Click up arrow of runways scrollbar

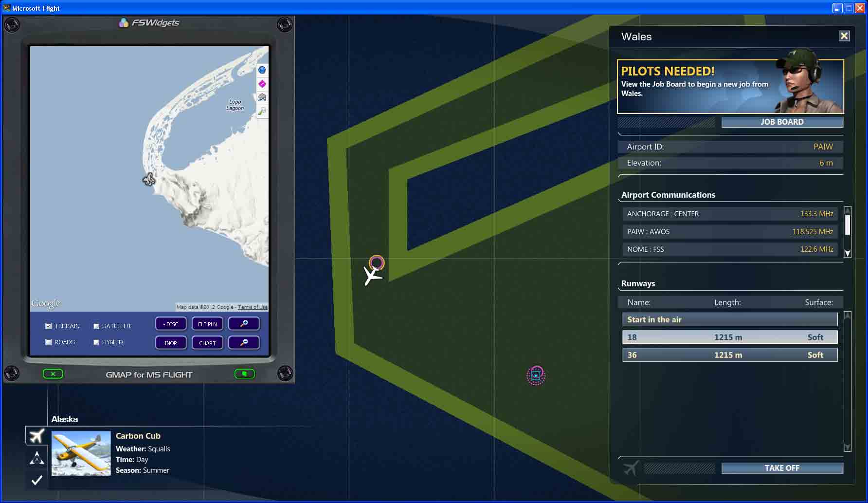[x=848, y=316]
